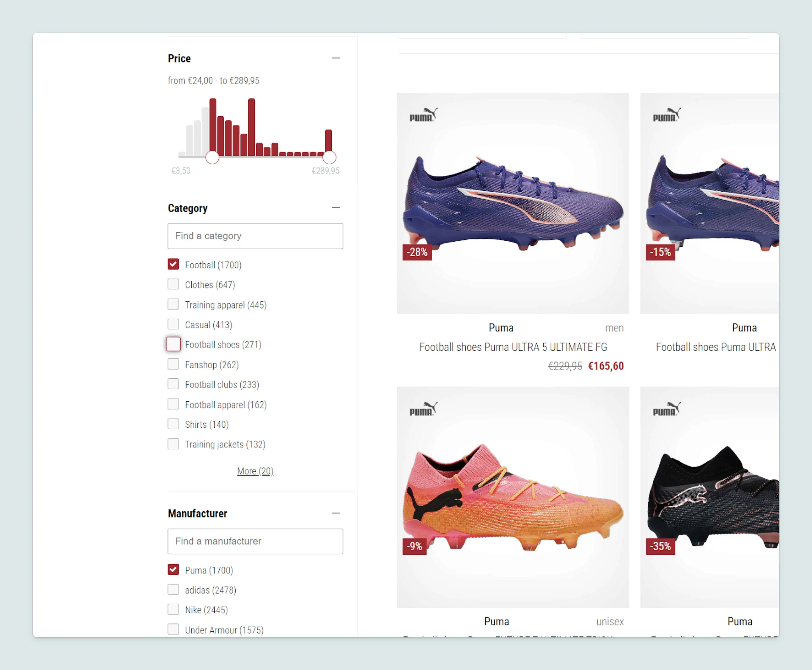Collapse the Manufacturer filter section

(x=336, y=513)
